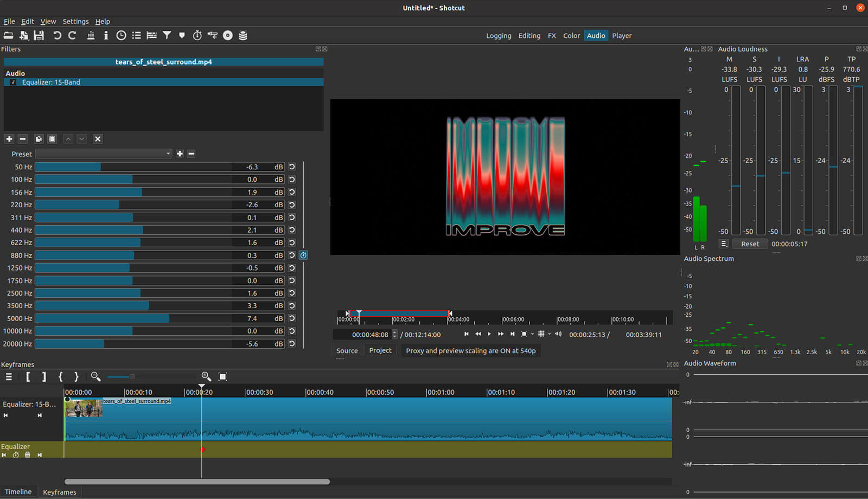868x499 pixels.
Task: Delete the keyframe with trash icon
Action: click(28, 455)
